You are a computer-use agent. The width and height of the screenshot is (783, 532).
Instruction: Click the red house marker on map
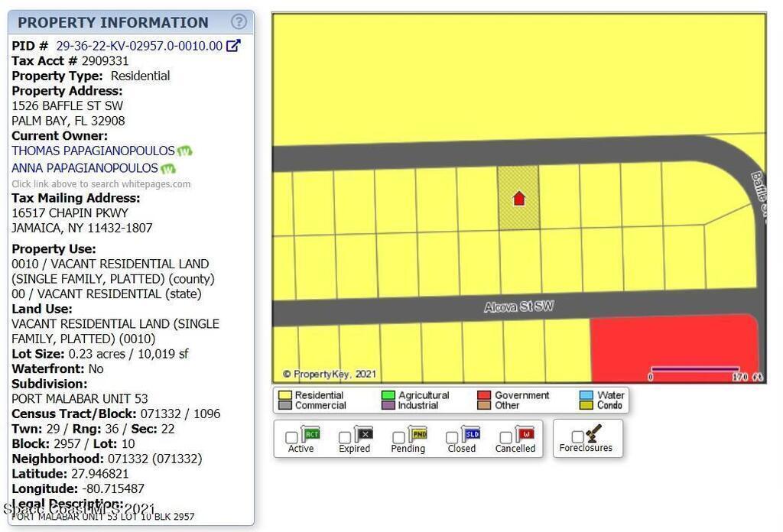tap(518, 199)
